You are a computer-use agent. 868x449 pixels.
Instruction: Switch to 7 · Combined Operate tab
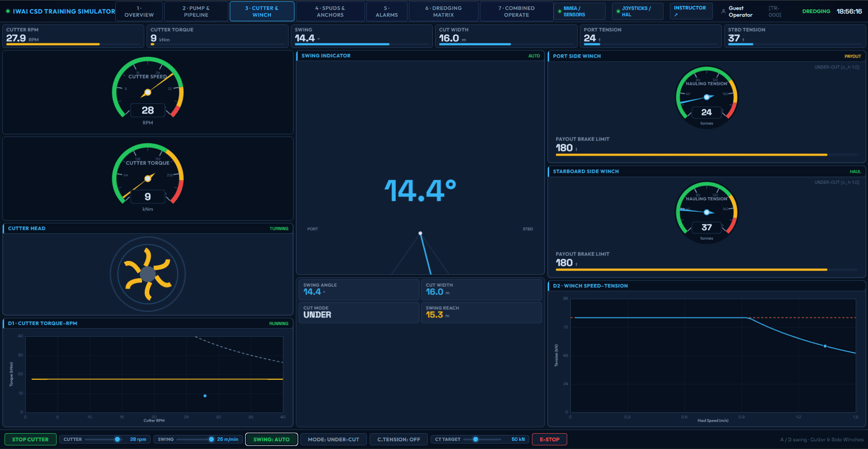coord(517,11)
